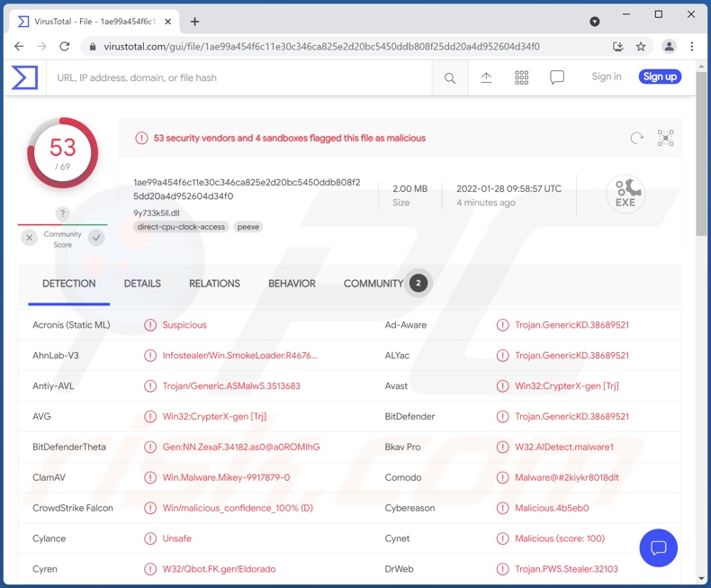This screenshot has height=588, width=711.
Task: Open the browser profile avatar icon
Action: click(669, 46)
